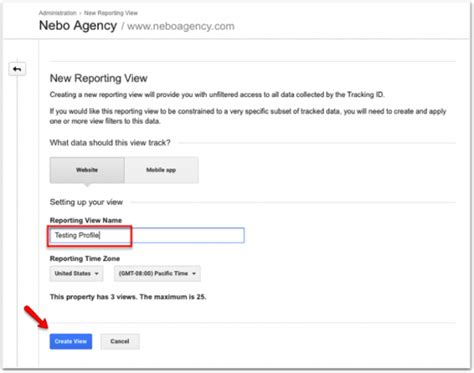Open the Pacific Time zone dropdown

(x=157, y=274)
